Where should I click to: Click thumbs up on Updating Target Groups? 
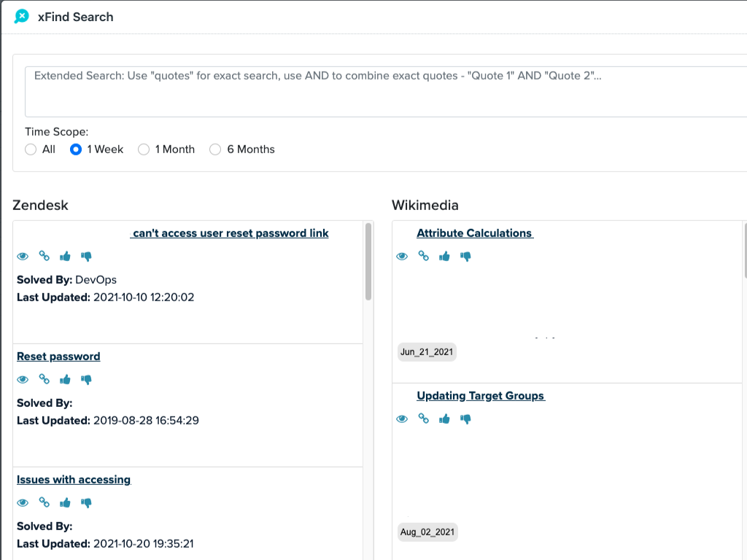tap(444, 419)
